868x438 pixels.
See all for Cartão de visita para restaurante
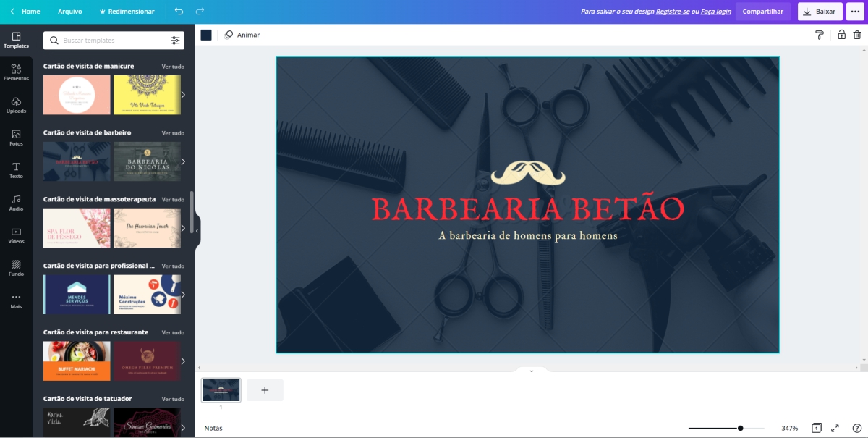173,333
